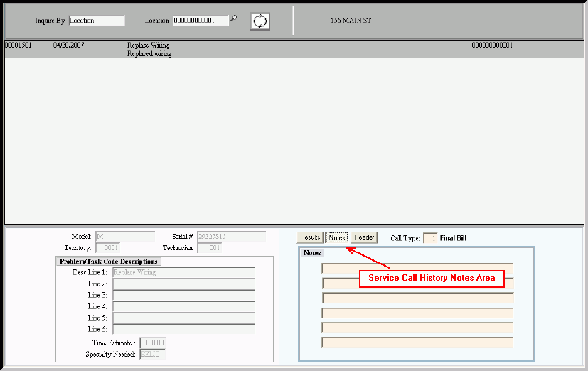Viewport: 588px width, 371px height.
Task: Click the Location lookup magnifier icon
Action: click(233, 19)
